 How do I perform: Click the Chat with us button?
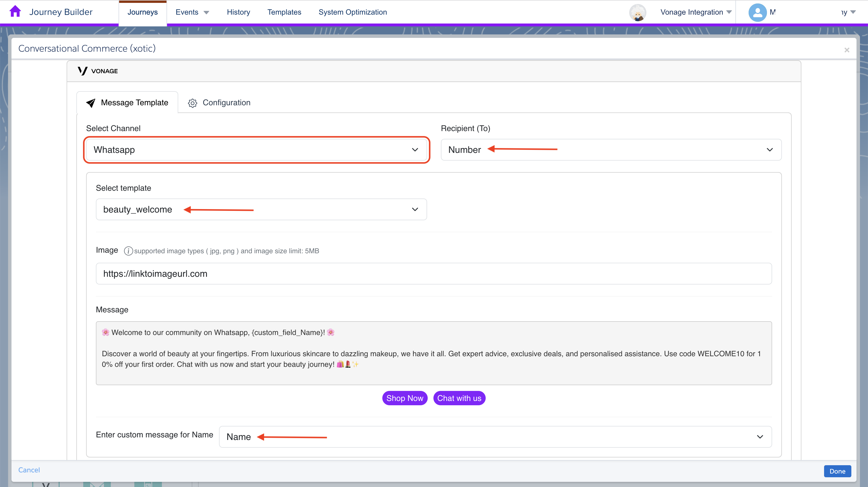(x=459, y=398)
